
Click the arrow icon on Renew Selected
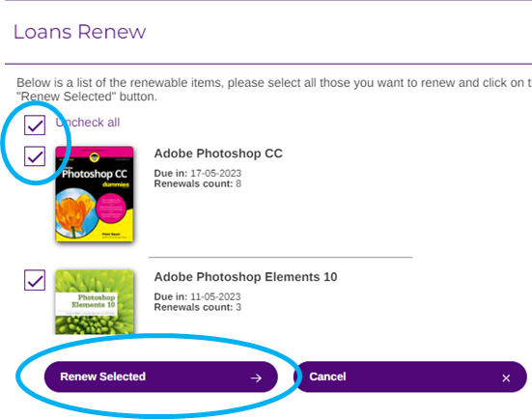(256, 377)
